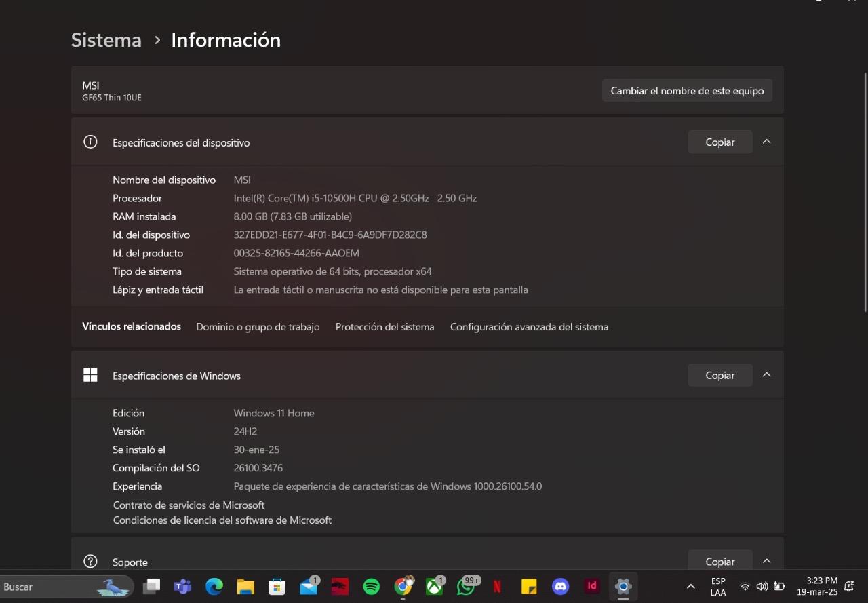Open WhatsApp showing the 99+ badge
This screenshot has height=603, width=868.
coord(467,586)
